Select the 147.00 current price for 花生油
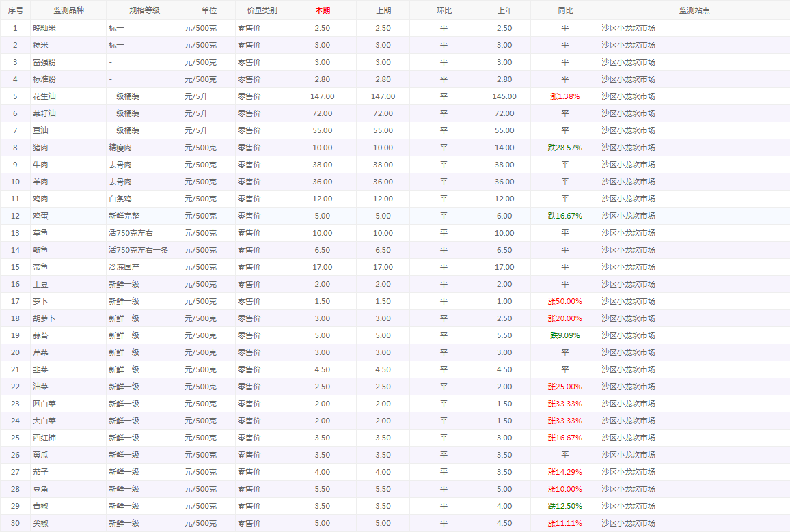The height and width of the screenshot is (532, 790). pyautogui.click(x=323, y=96)
